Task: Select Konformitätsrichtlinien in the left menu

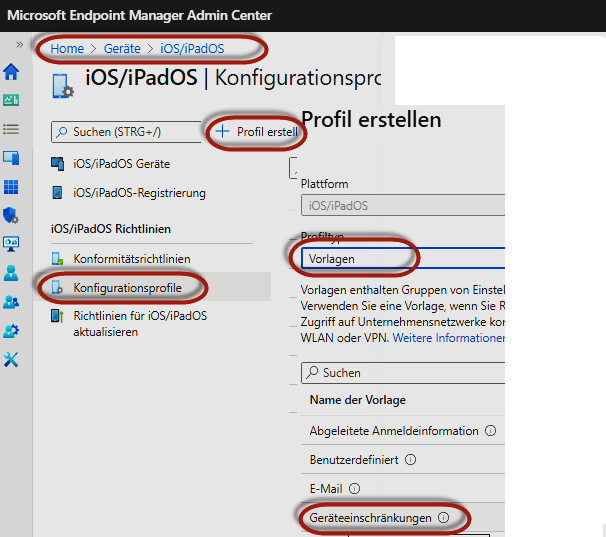Action: (131, 259)
